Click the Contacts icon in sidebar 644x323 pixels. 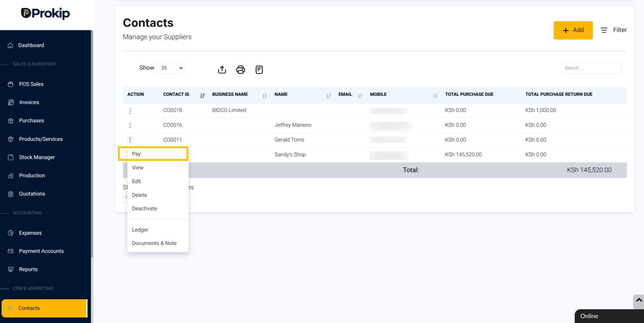(x=10, y=308)
